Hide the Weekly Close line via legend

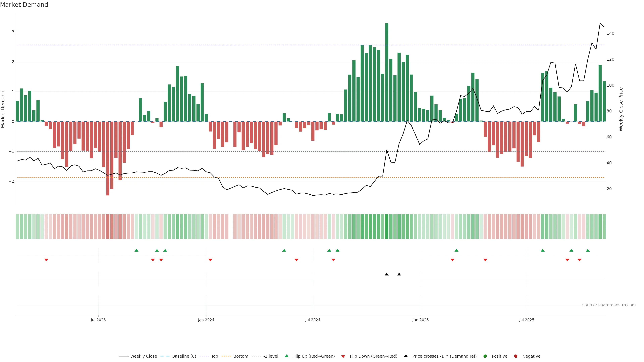tap(144, 356)
